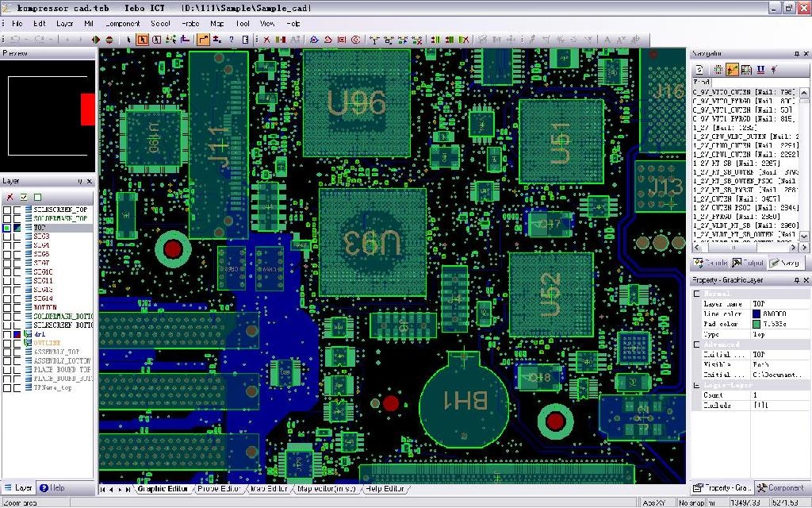The image size is (812, 508).
Task: Click the Output button in the Navigator panel
Action: [747, 260]
